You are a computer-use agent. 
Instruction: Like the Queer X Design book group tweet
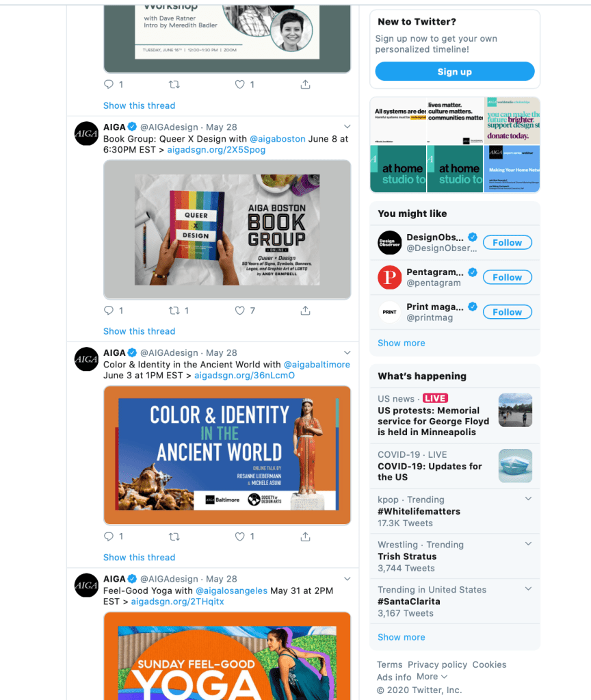click(x=240, y=311)
